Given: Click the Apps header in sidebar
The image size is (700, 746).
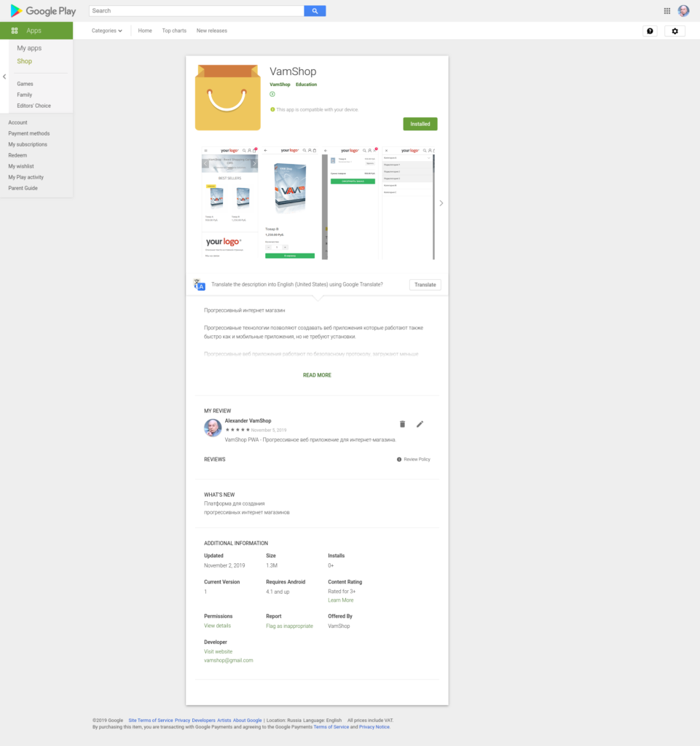Looking at the screenshot, I should (x=36, y=31).
